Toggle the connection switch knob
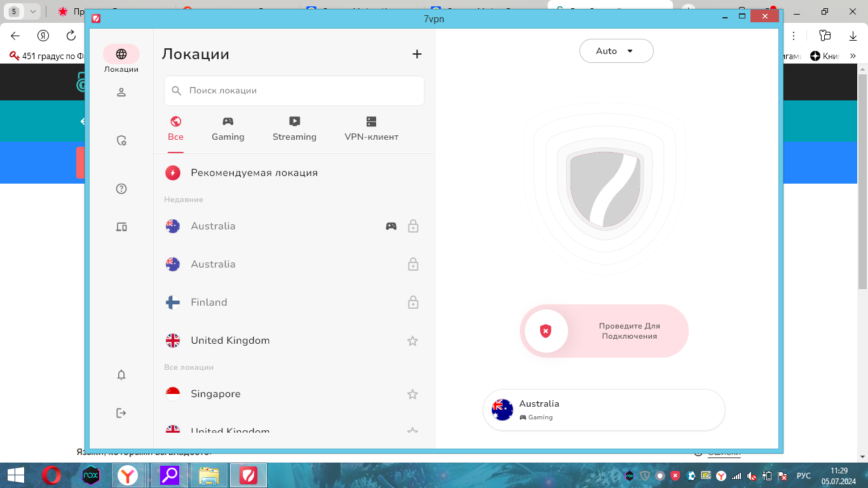Viewport: 868px width, 488px height. pos(546,331)
